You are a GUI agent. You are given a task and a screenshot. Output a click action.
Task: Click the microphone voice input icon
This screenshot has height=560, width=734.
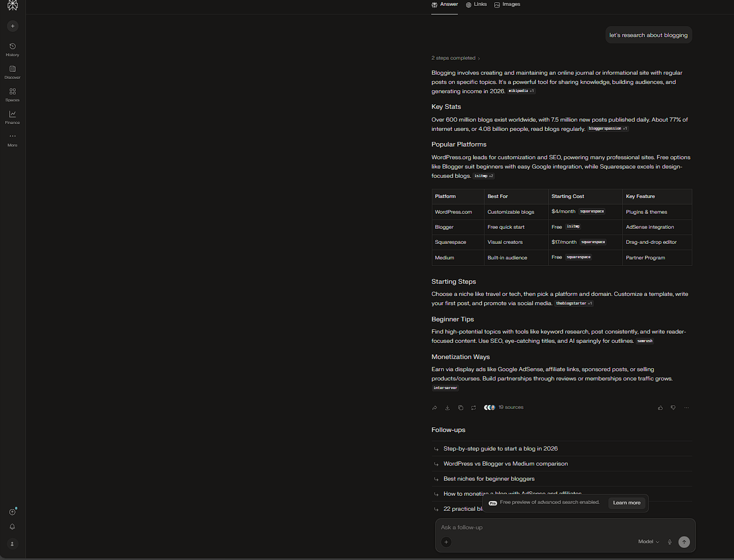pyautogui.click(x=670, y=542)
